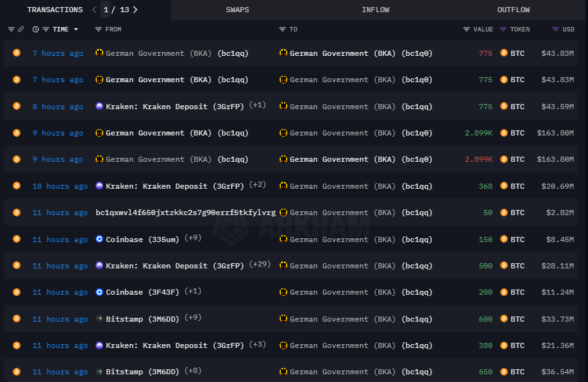The height and width of the screenshot is (382, 588).
Task: Click Kraken logo icon on 380 BTC row
Action: (x=99, y=345)
